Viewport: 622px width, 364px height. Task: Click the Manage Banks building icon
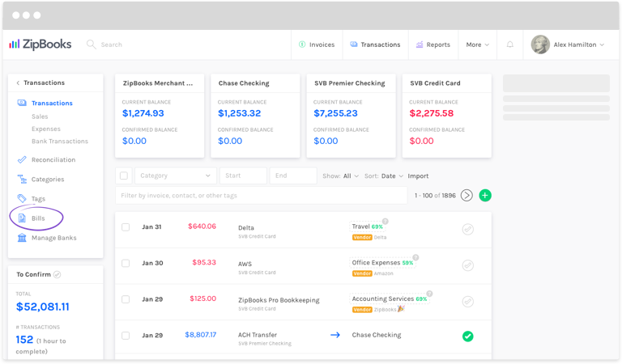point(22,238)
